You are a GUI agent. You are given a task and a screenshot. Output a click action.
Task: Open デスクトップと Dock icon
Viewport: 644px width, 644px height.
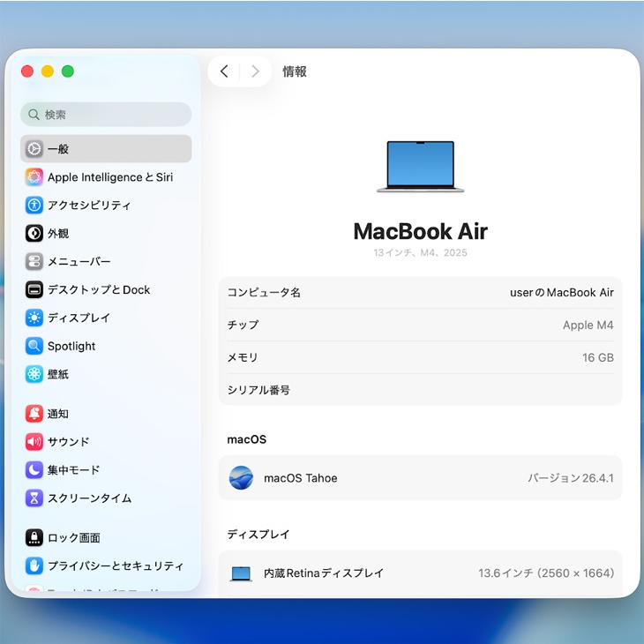coord(34,289)
